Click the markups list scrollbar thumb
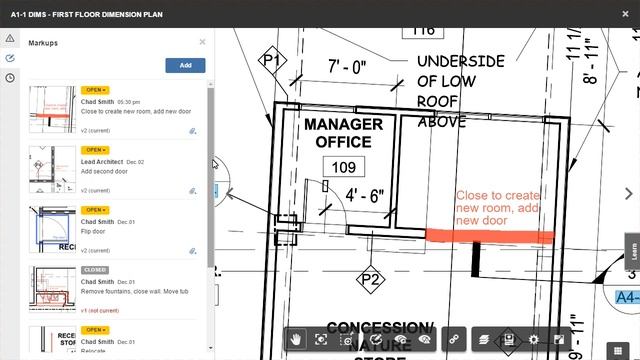Viewport: 640px width, 360px height. pyautogui.click(x=211, y=178)
